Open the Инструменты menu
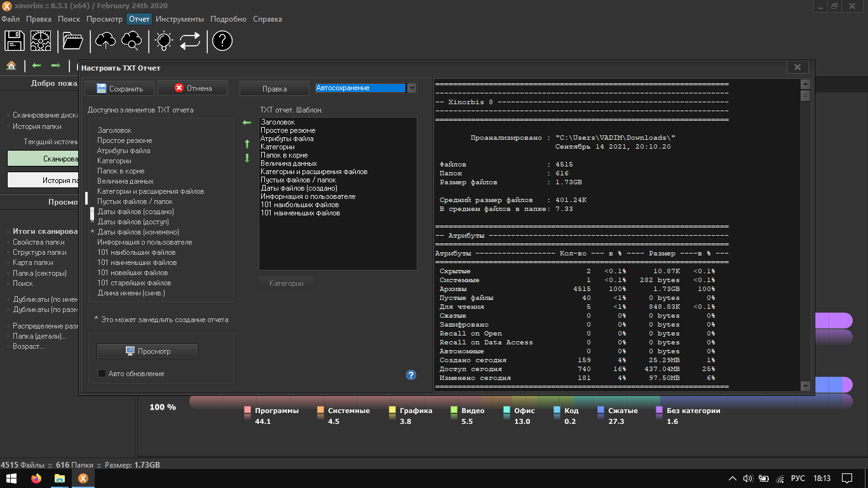 tap(180, 19)
